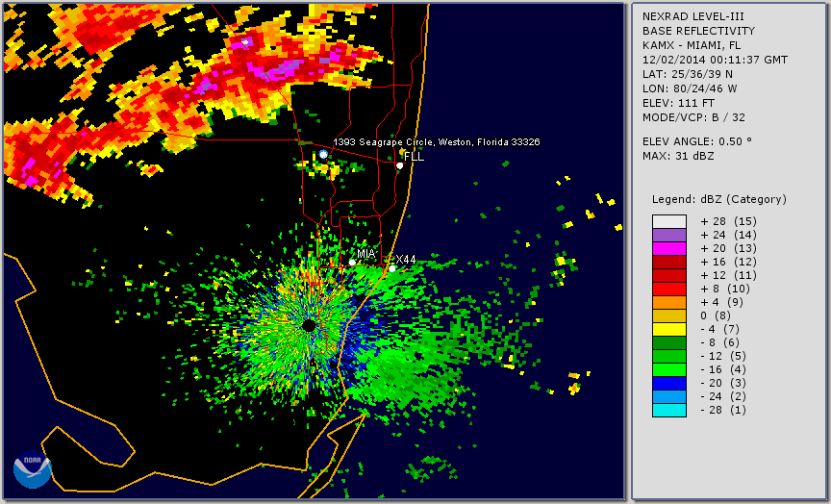Click the 'MAX: 31 dBZ' text
This screenshot has height=504, width=831.
[678, 156]
